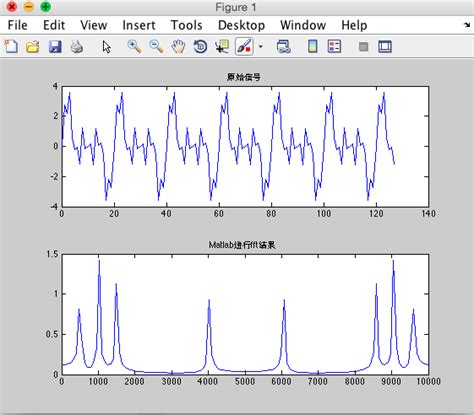
Task: Show plot tools and dock figure
Action: (x=385, y=46)
